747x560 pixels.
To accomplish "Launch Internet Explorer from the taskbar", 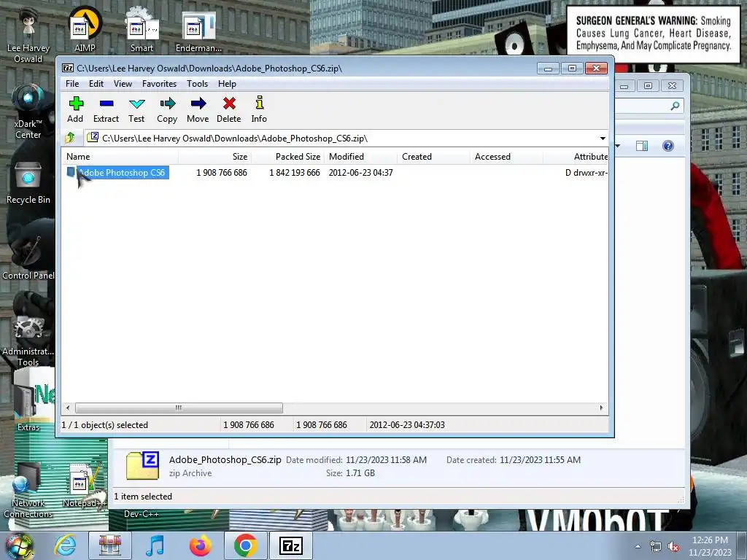I will coord(65,545).
